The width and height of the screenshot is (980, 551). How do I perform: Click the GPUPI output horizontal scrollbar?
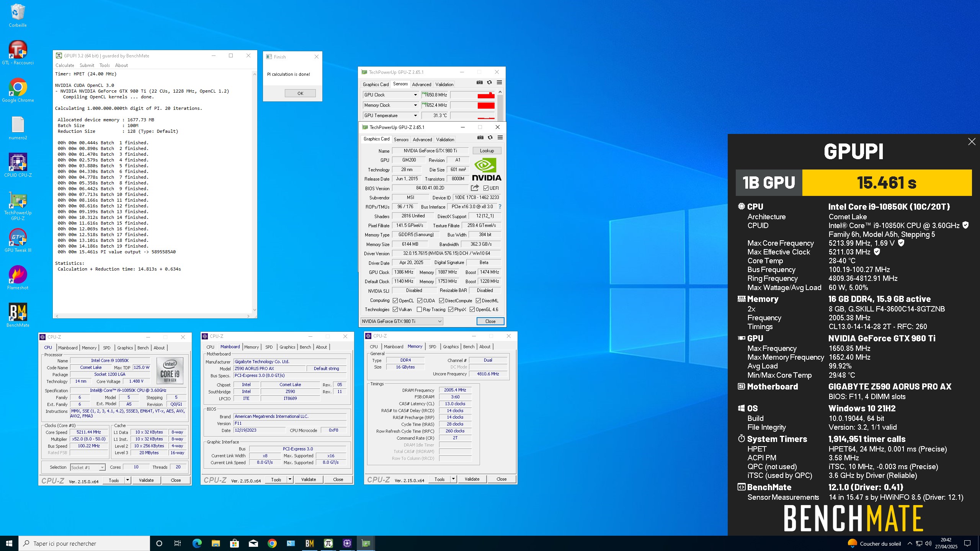[152, 316]
